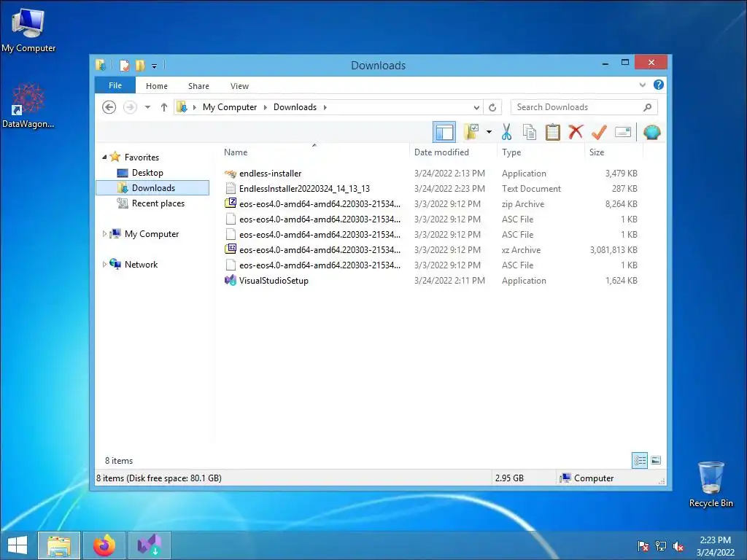
Task: Click the Paste clipboard toolbar icon
Action: click(553, 132)
